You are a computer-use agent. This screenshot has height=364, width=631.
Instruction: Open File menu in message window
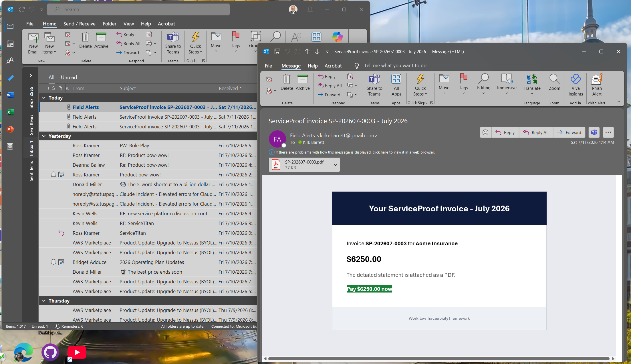click(x=268, y=66)
